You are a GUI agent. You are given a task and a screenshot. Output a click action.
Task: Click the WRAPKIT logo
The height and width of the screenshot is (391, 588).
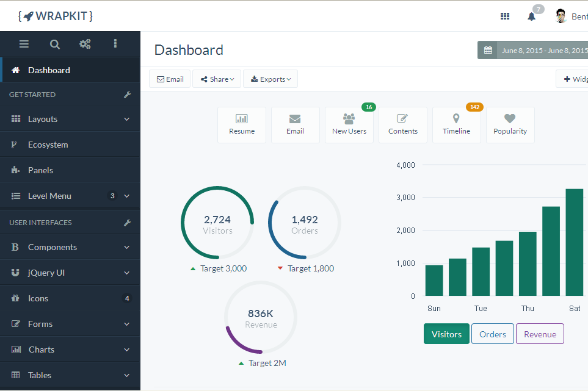(56, 16)
